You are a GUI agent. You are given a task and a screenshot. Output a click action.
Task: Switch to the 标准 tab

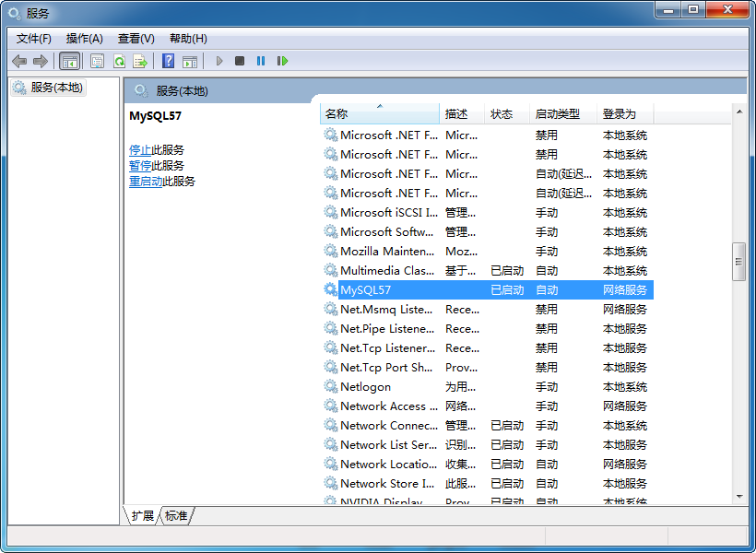tap(176, 516)
